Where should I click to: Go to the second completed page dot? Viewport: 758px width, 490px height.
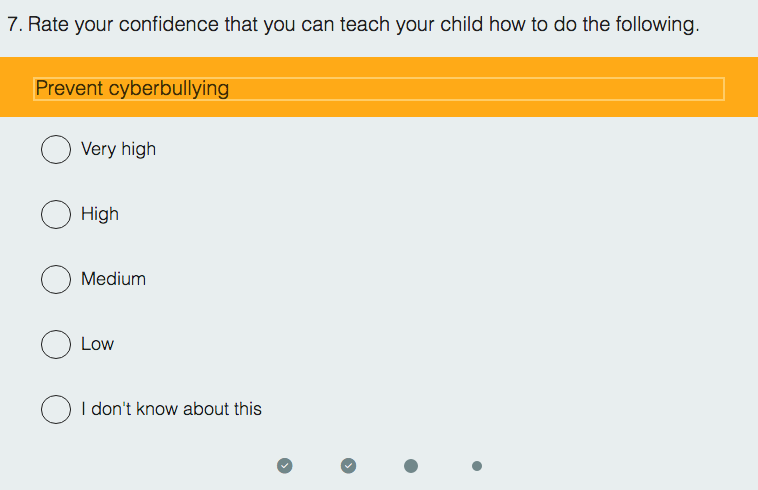point(348,465)
